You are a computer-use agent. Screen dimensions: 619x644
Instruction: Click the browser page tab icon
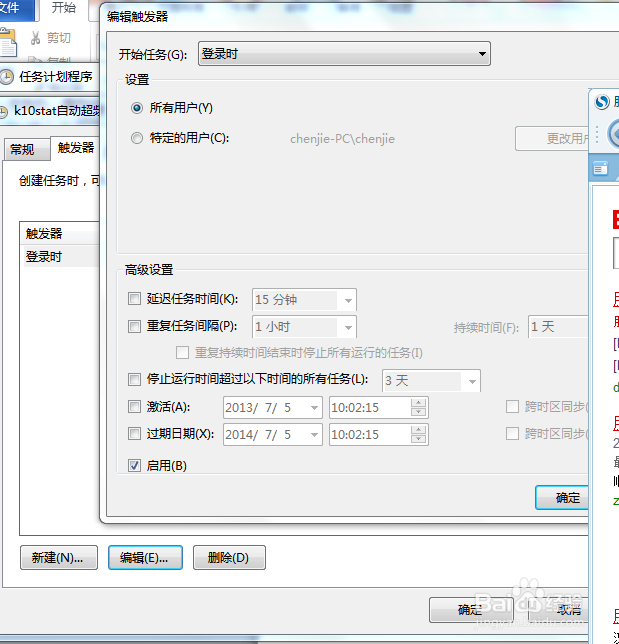point(601,168)
